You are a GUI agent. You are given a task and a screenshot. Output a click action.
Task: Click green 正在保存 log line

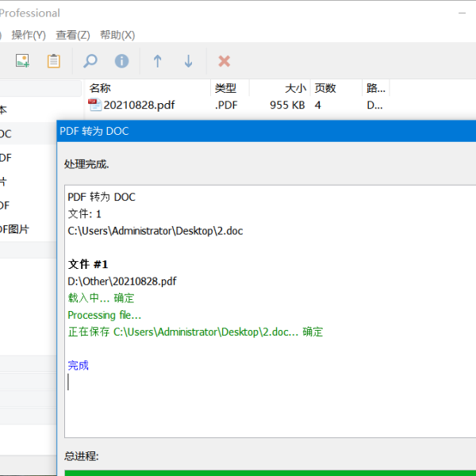(x=195, y=332)
